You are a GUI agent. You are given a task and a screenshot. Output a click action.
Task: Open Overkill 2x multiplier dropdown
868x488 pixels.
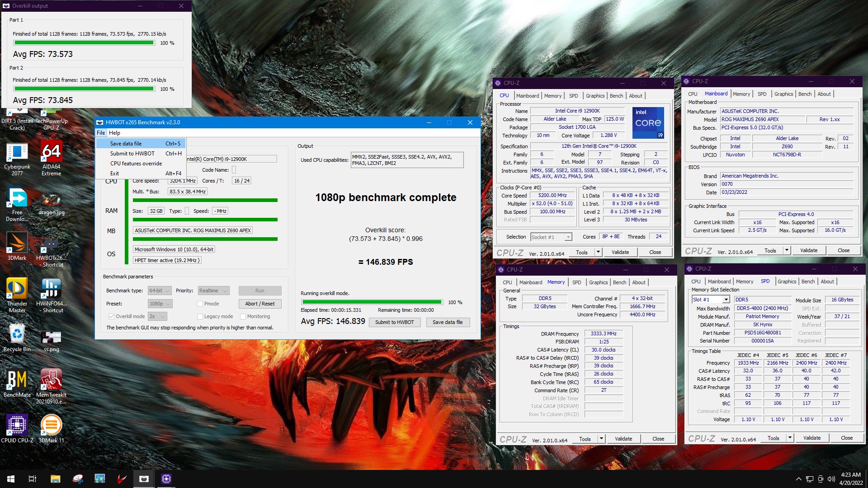(157, 316)
